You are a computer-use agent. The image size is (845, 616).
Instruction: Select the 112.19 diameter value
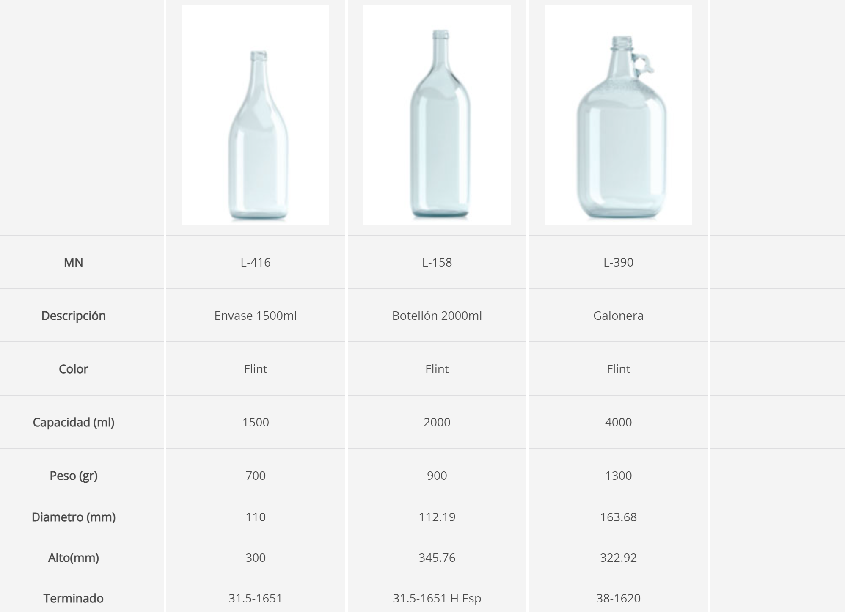point(437,517)
